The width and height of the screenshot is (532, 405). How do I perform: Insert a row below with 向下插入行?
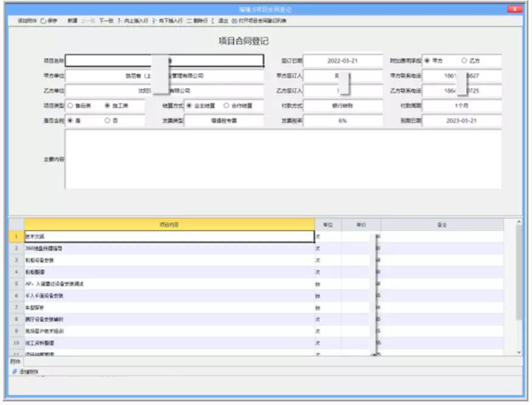point(168,21)
